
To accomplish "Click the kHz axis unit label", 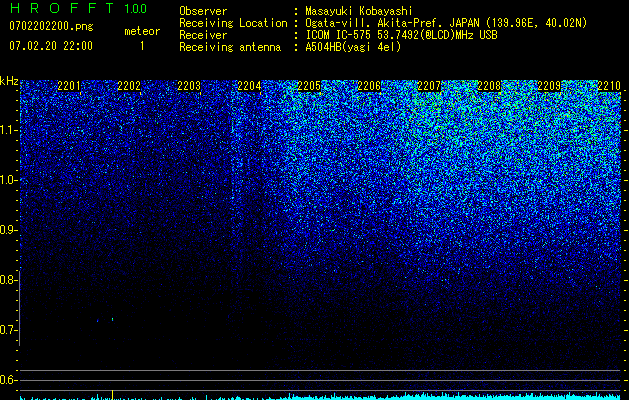I will (9, 81).
